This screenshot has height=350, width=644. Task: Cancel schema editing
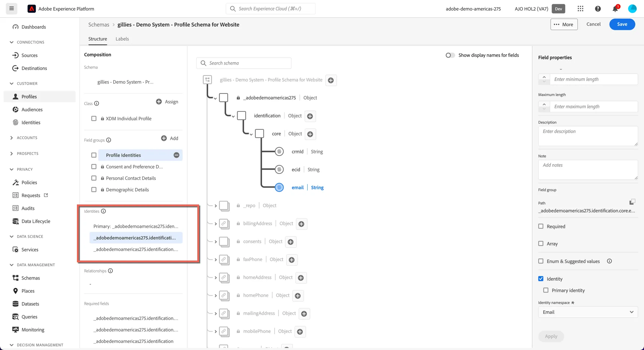click(x=593, y=24)
